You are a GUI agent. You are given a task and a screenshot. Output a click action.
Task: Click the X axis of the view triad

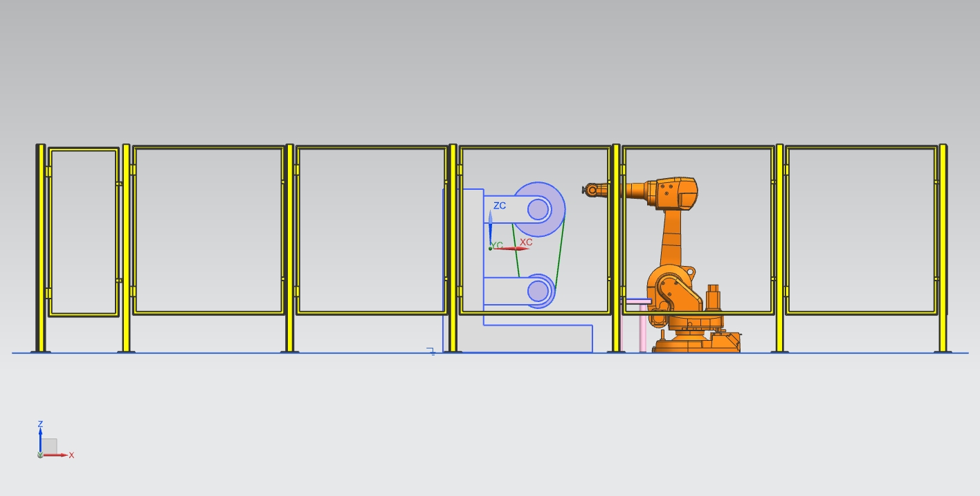[x=57, y=455]
